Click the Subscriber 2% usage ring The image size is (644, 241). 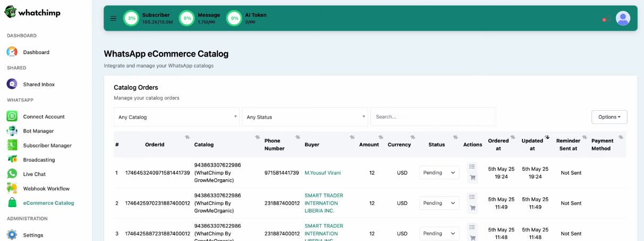pos(131,18)
